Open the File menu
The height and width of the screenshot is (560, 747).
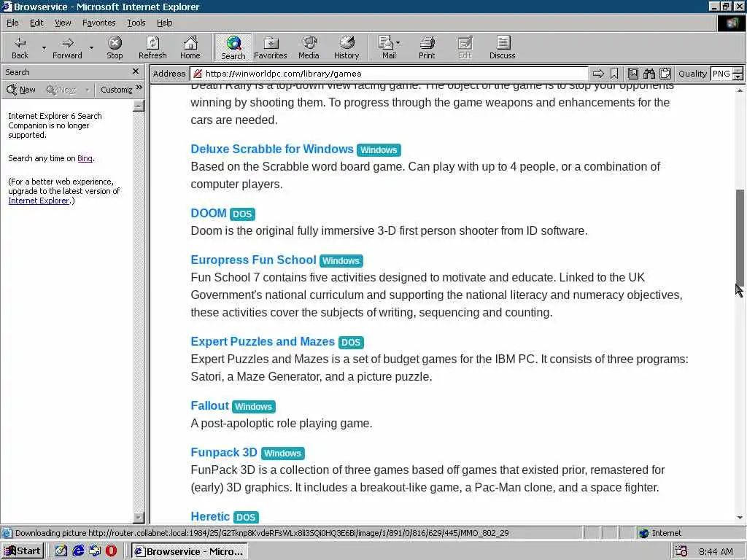click(x=12, y=23)
